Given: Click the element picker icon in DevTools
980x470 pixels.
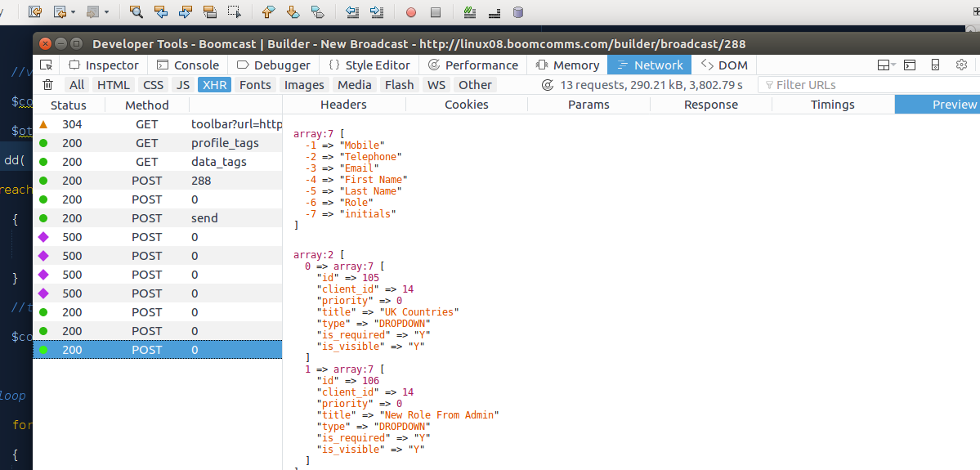Looking at the screenshot, I should click(47, 65).
